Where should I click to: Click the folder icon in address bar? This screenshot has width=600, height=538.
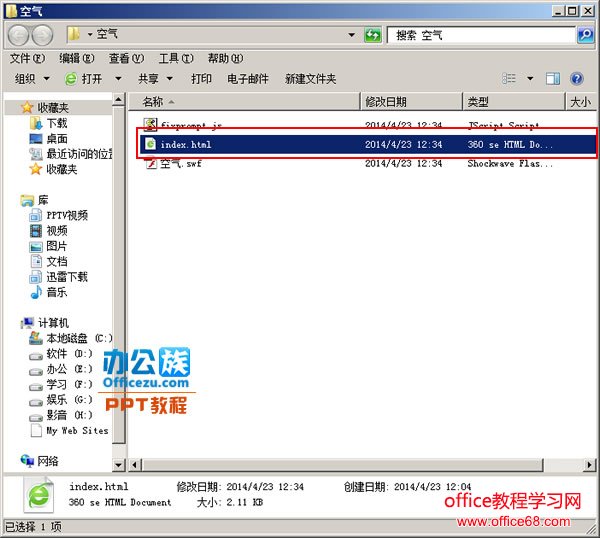tap(73, 34)
